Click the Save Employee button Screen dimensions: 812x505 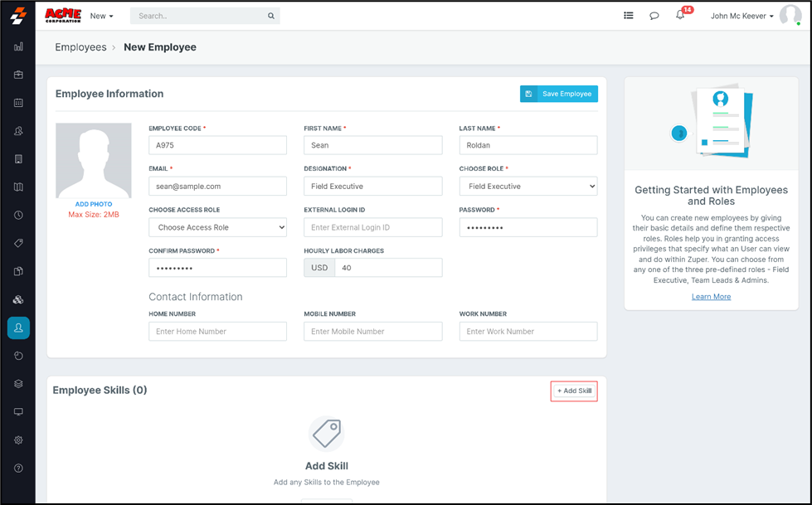(x=558, y=94)
